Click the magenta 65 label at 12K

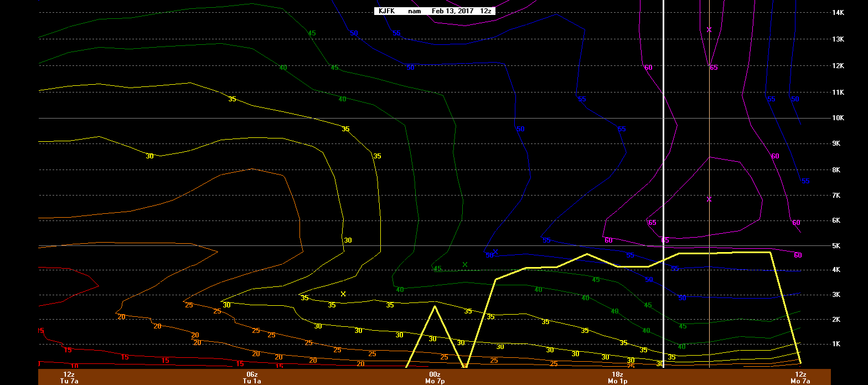714,68
